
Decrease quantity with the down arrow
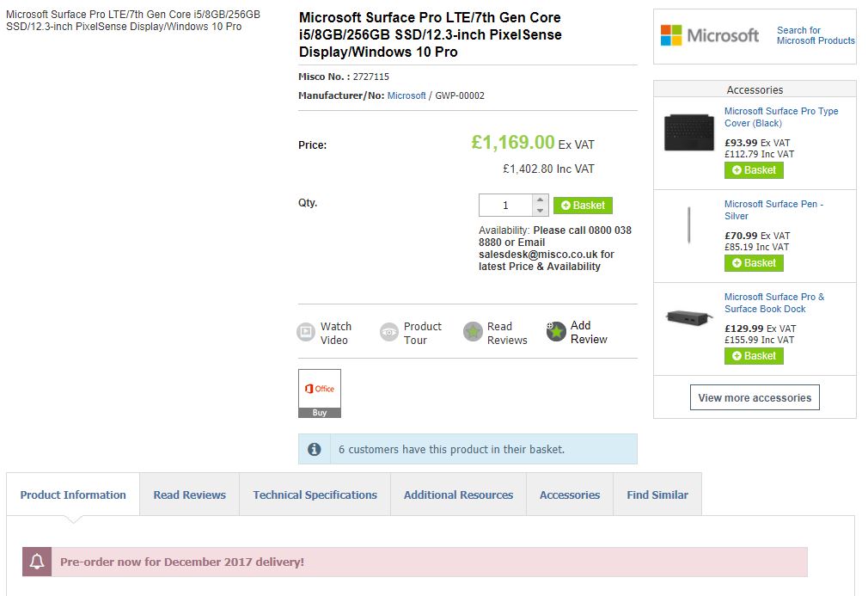[540, 211]
